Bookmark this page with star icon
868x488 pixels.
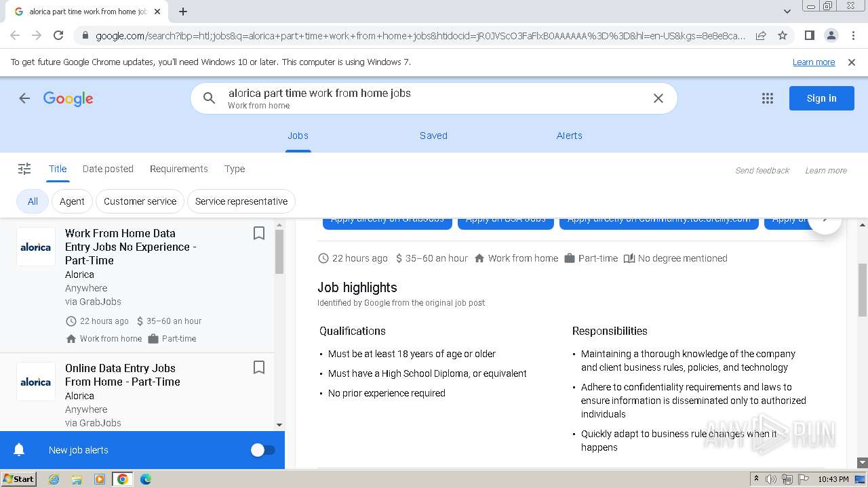click(783, 35)
